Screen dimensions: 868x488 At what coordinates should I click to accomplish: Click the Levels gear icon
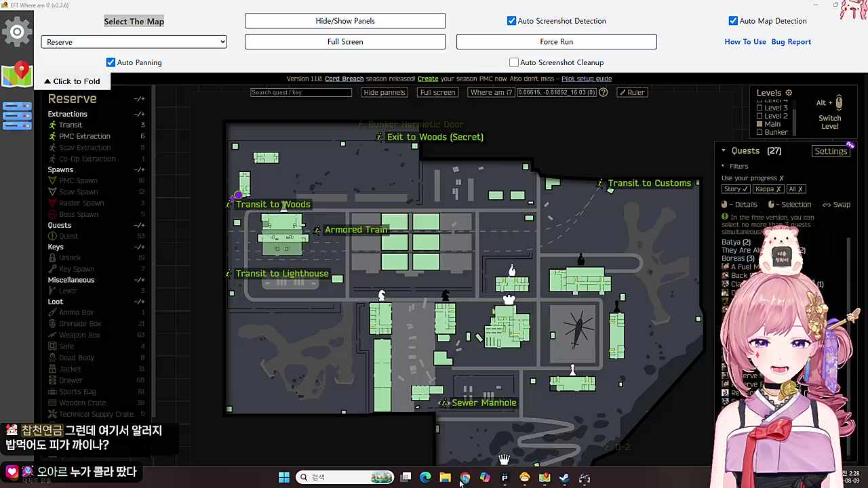coord(789,93)
